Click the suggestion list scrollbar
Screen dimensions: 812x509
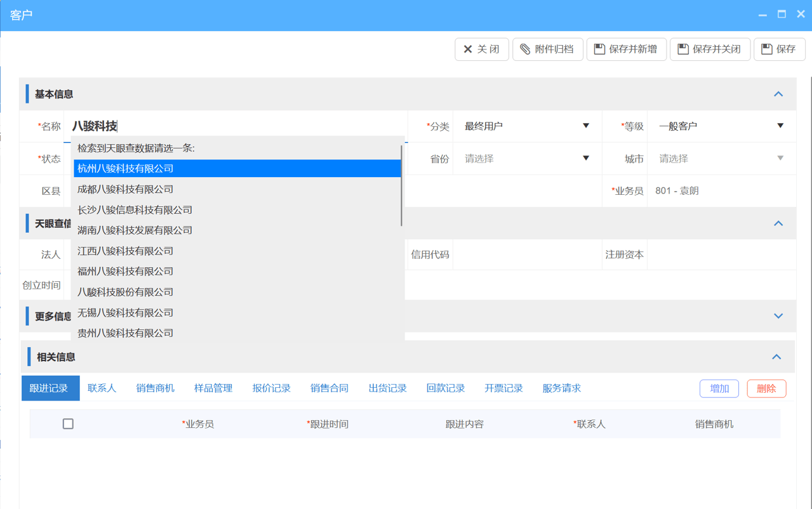[x=401, y=185]
